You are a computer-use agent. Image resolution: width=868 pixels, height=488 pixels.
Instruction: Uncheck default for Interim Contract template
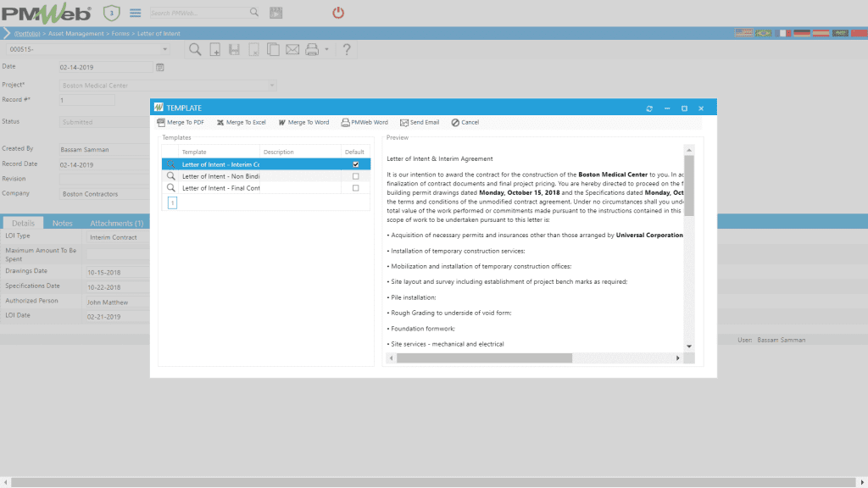355,164
